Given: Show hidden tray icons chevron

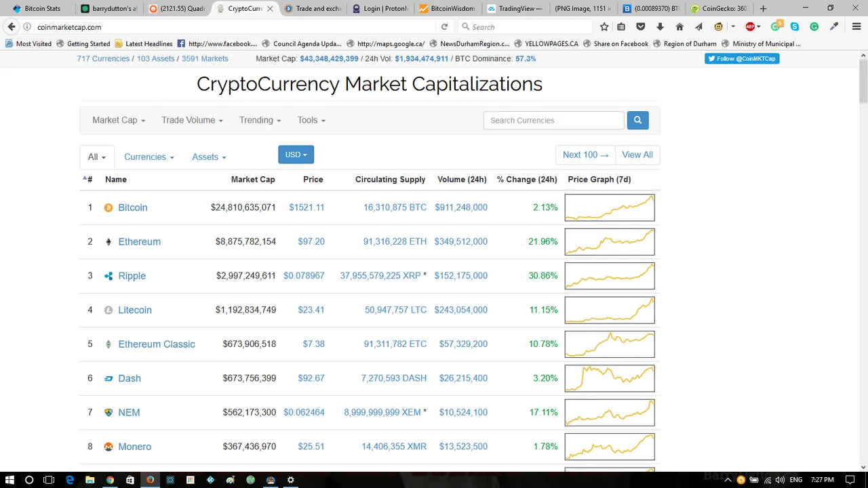Looking at the screenshot, I should [729, 480].
